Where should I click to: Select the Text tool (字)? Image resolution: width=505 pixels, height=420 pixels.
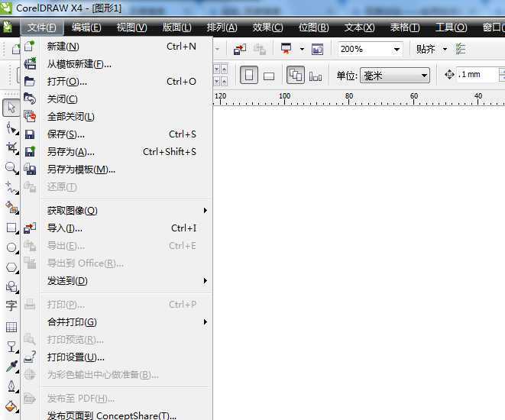(x=11, y=305)
